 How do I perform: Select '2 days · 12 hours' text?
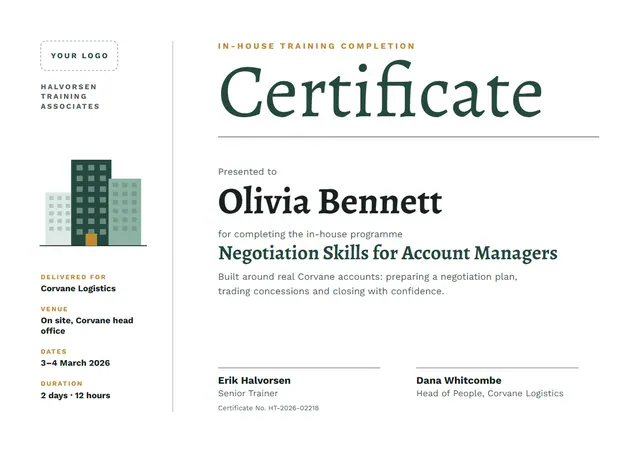(76, 395)
